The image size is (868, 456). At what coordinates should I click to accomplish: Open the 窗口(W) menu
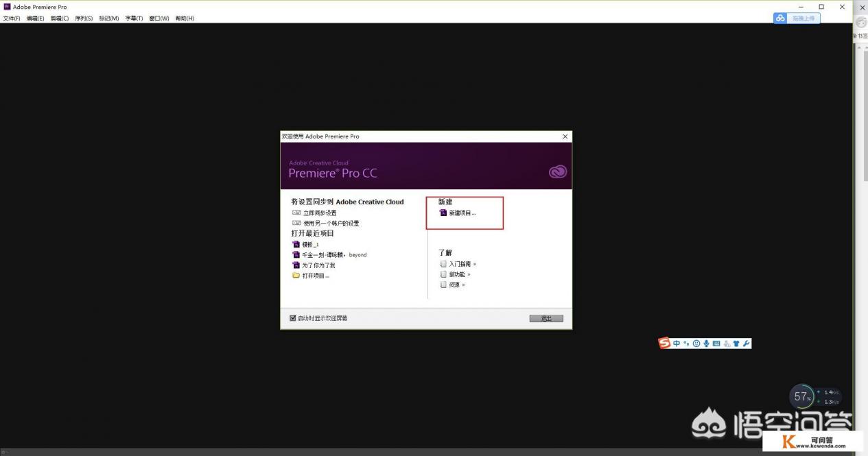[x=159, y=19]
